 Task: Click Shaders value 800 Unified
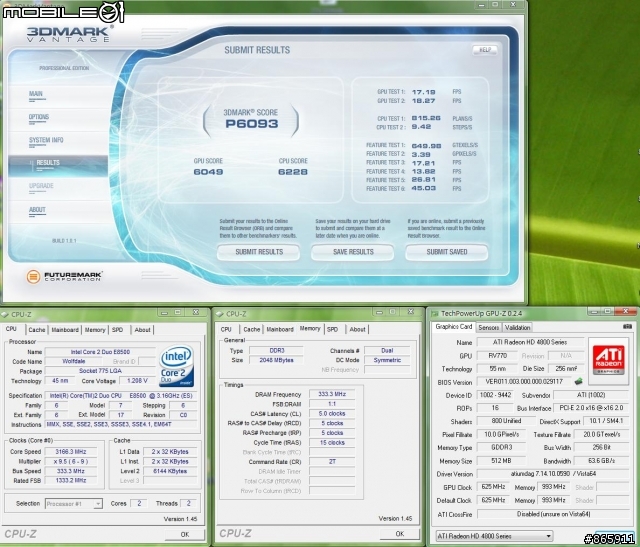(505, 421)
